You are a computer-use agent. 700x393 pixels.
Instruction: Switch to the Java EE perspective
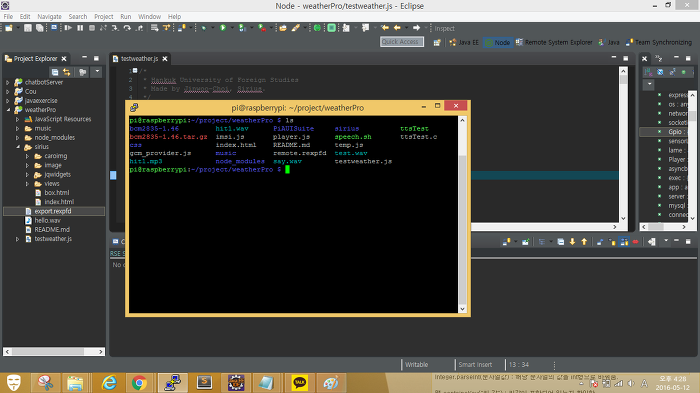(x=464, y=42)
